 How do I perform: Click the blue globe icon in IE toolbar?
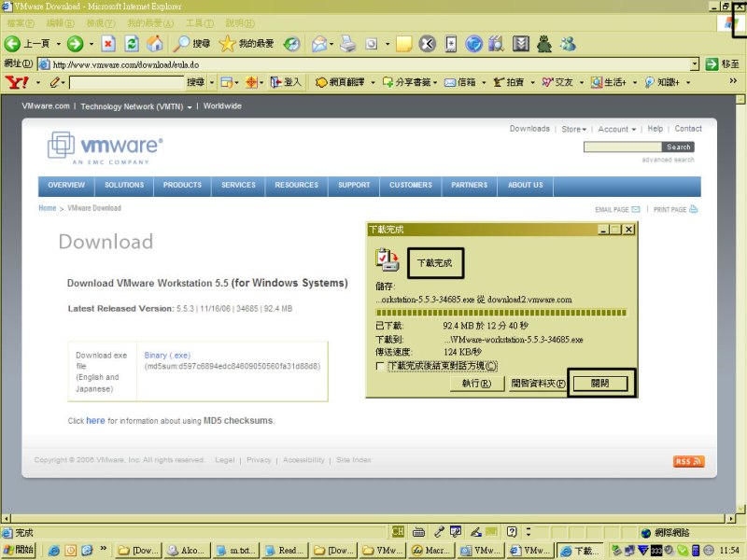pos(473,44)
